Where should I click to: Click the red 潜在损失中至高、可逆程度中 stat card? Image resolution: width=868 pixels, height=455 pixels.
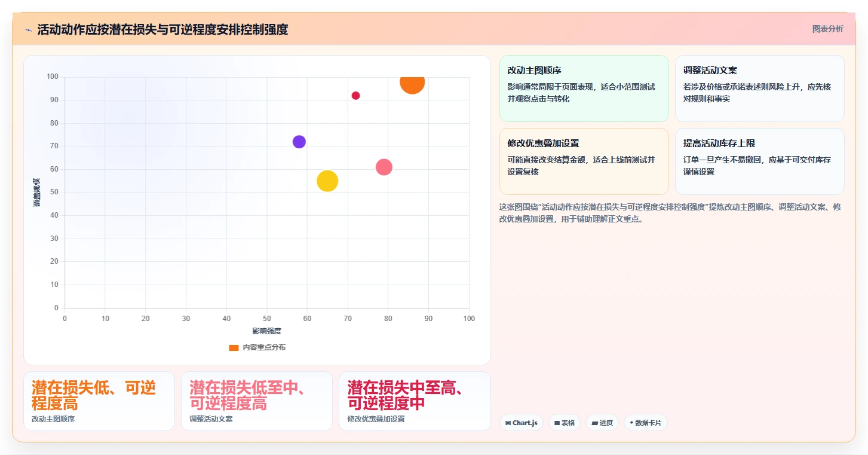pyautogui.click(x=415, y=401)
